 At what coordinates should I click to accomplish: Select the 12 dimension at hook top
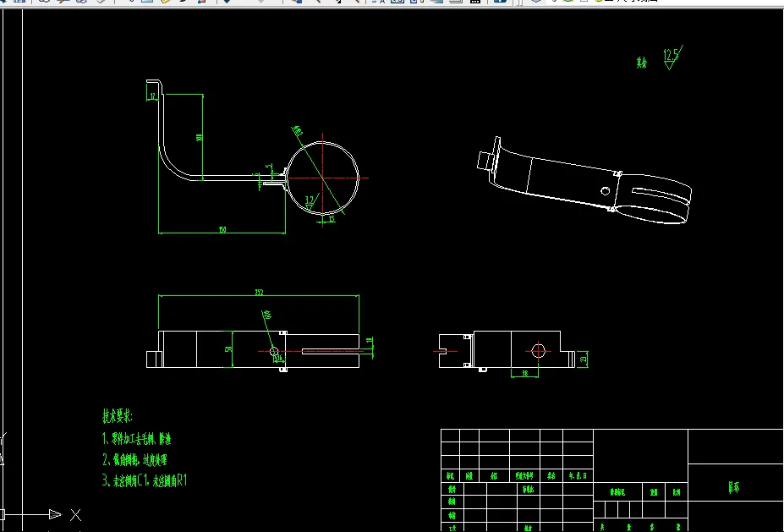coord(152,96)
